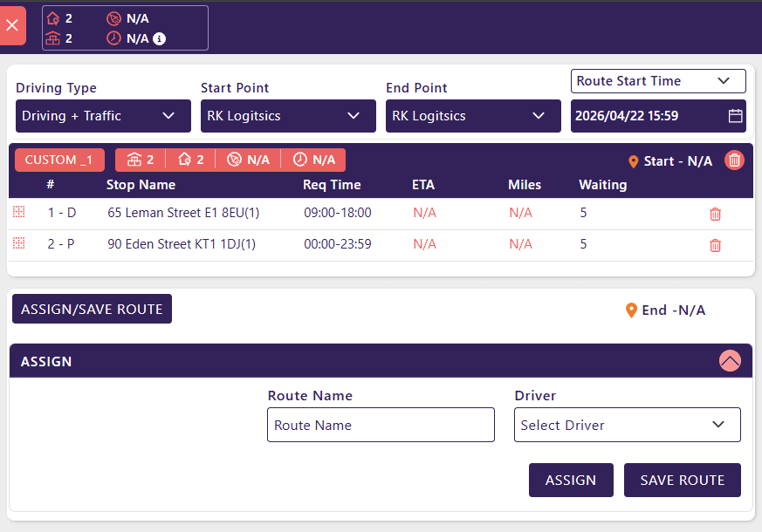The image size is (762, 532).
Task: Delete the 65 Leman Street stop
Action: coord(715,214)
